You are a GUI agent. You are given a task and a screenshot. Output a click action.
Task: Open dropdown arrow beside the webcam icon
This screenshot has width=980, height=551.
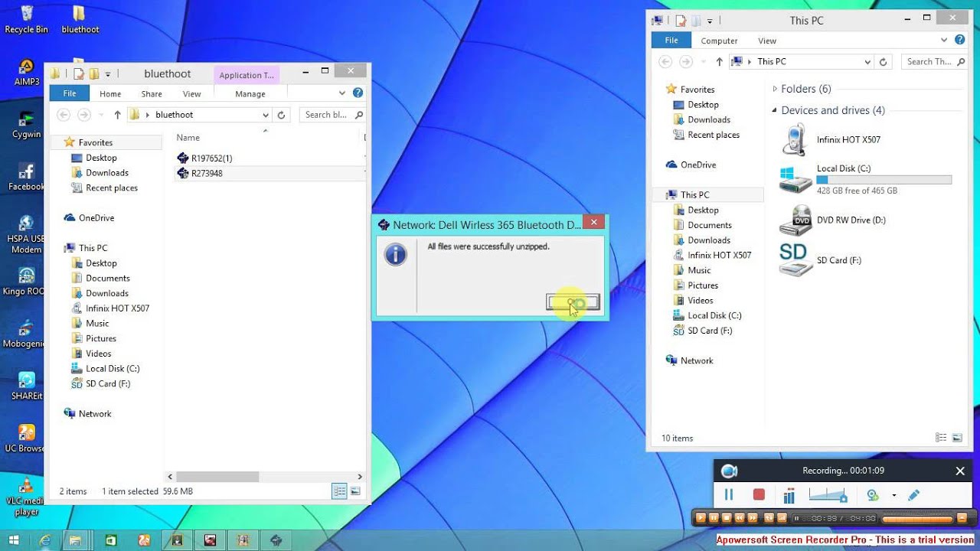pyautogui.click(x=893, y=495)
